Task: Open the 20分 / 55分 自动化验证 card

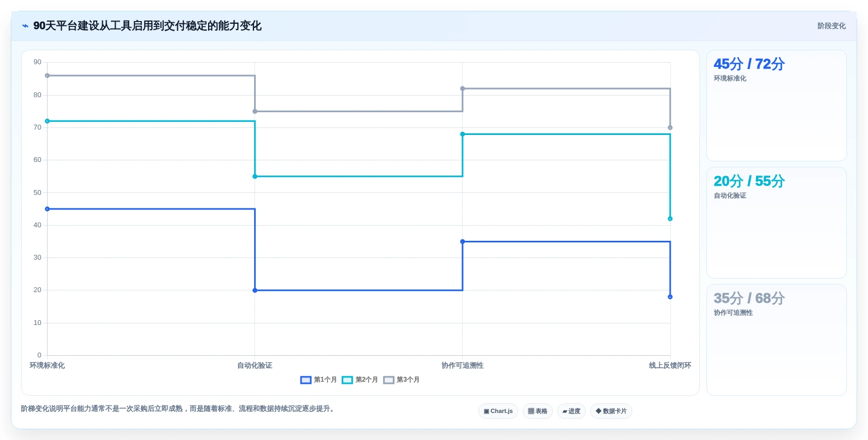Action: click(777, 223)
